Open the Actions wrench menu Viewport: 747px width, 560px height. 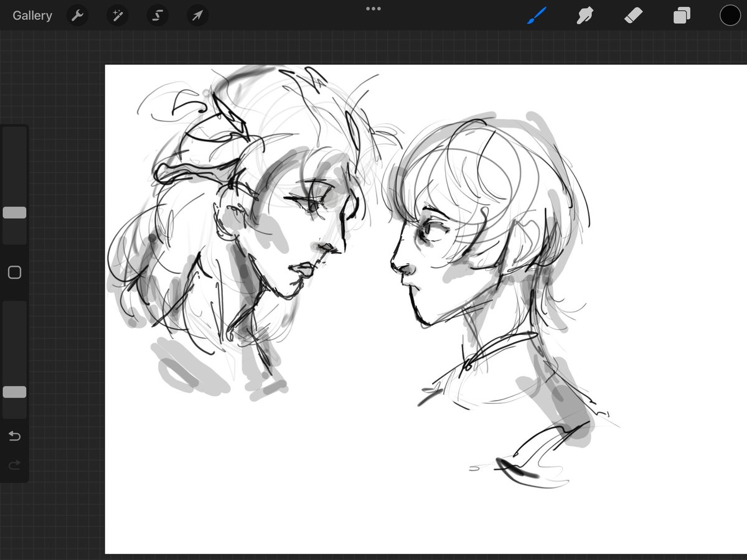[77, 16]
